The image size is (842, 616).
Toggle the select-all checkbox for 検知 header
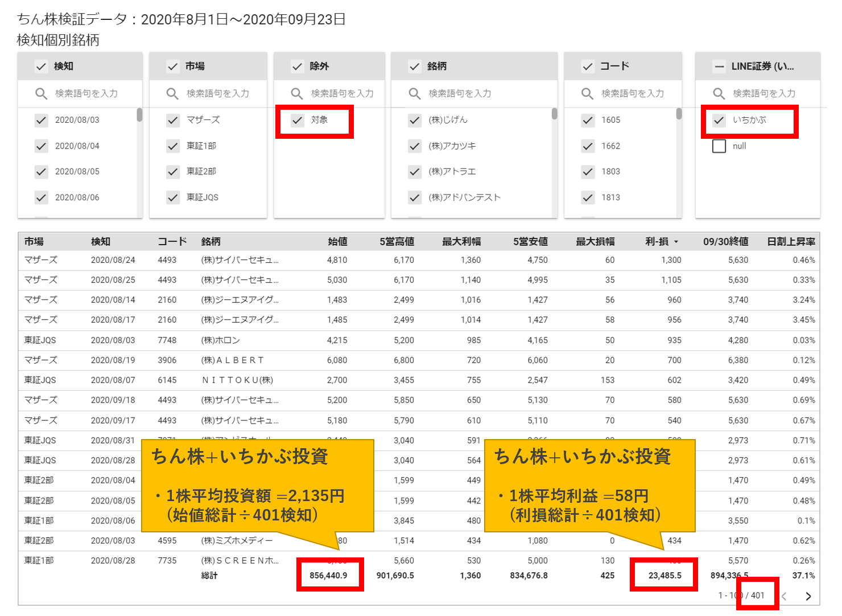[41, 67]
